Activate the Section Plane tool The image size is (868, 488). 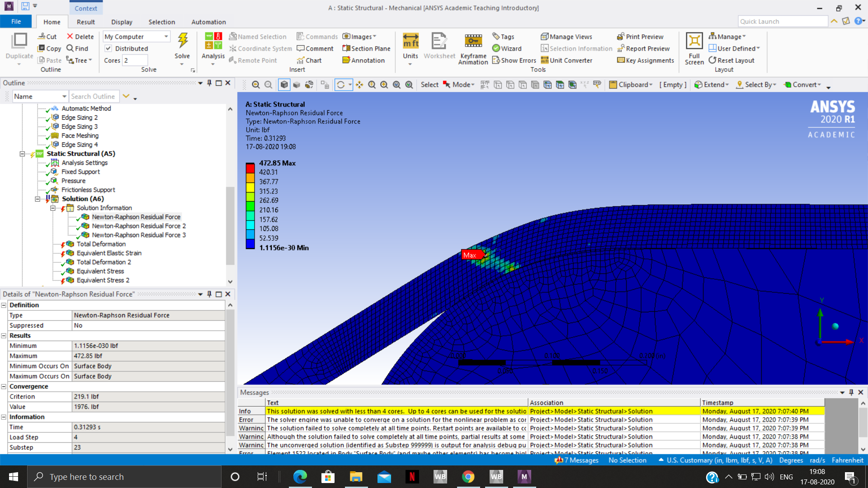coord(366,48)
